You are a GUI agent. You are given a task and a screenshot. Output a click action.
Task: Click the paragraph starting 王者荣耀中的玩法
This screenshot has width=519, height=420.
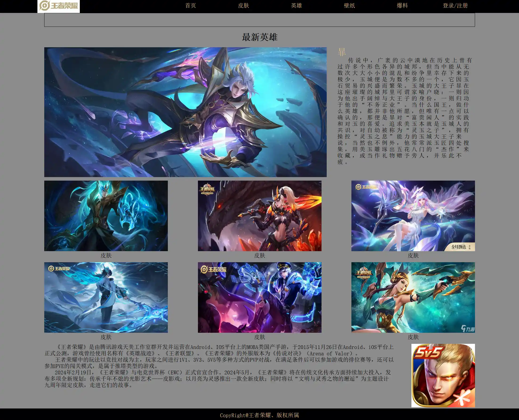[x=219, y=363]
